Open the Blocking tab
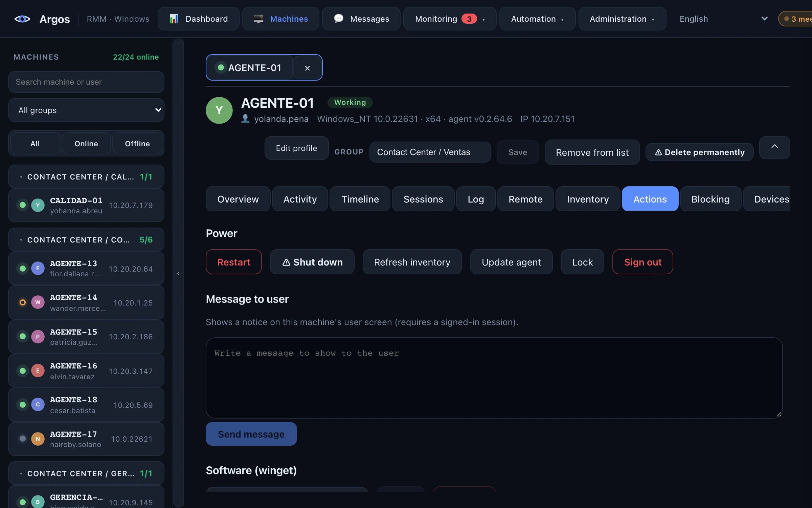 [710, 199]
